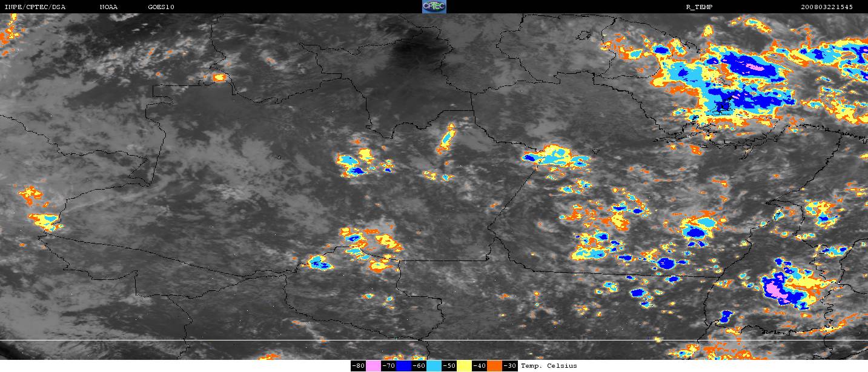
Task: Click the -80 legend value
Action: click(x=358, y=366)
